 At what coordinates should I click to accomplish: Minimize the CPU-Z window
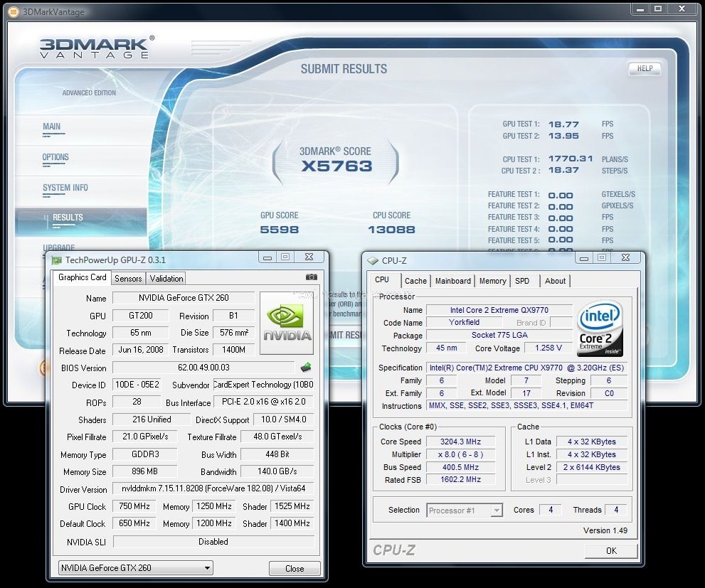tap(584, 258)
